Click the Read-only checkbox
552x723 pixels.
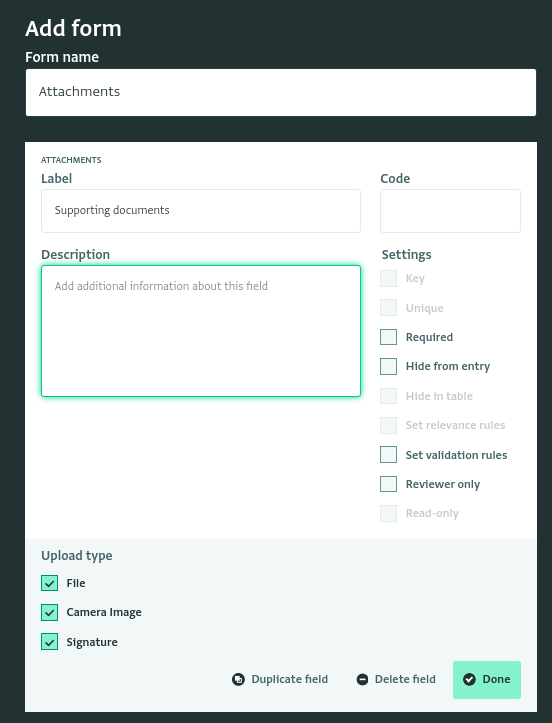(x=388, y=513)
